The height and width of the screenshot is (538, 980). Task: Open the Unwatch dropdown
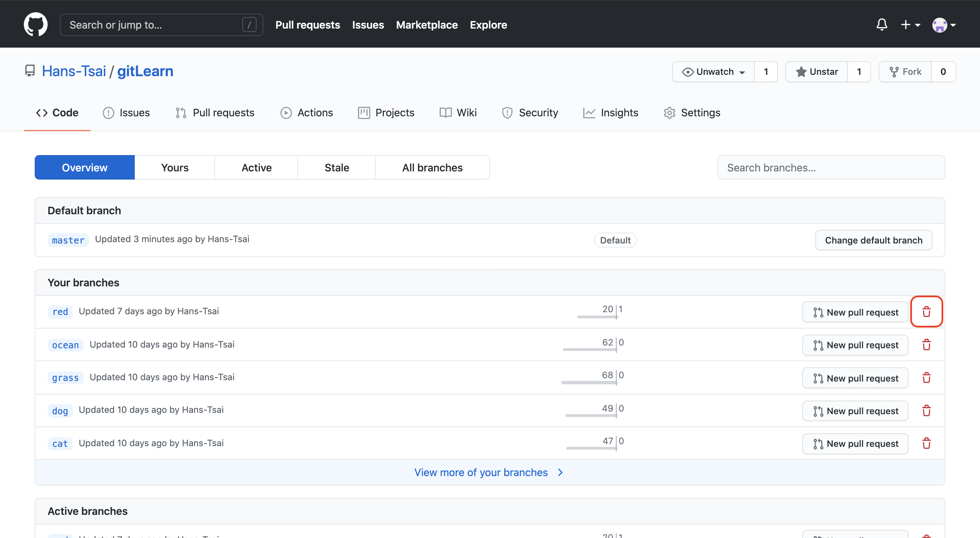[713, 71]
